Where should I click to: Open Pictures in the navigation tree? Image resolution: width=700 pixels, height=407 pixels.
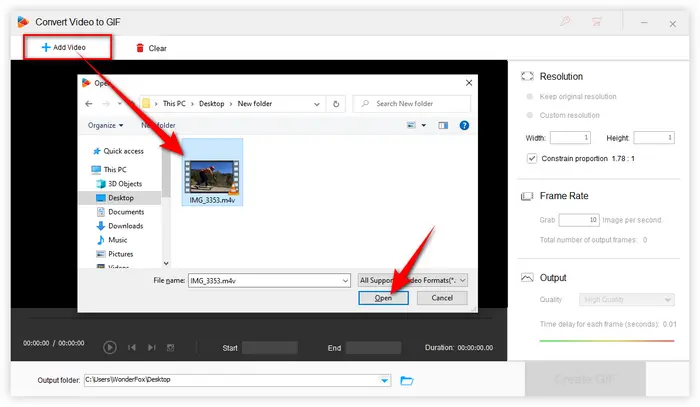coord(115,254)
